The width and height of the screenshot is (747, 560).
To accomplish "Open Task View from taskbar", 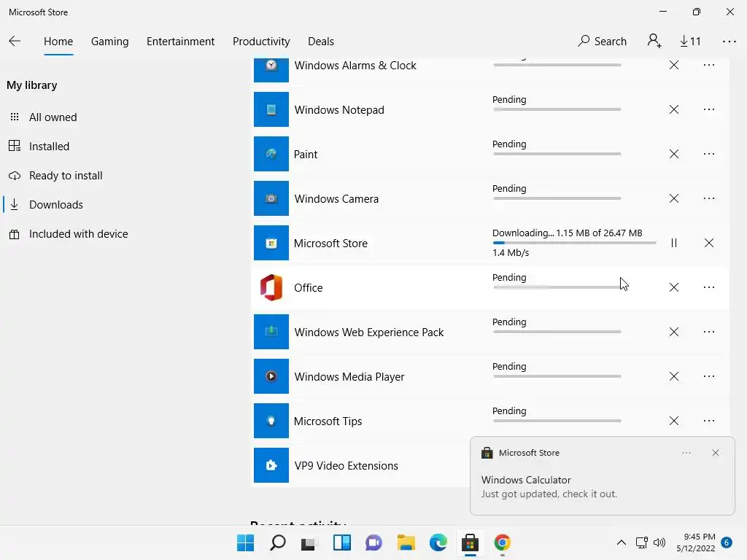I will 309,542.
